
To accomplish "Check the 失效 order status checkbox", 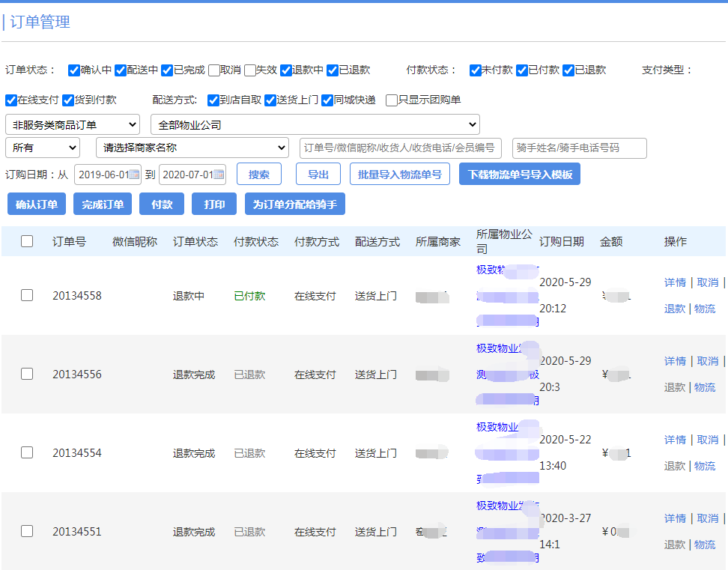I will tap(250, 70).
